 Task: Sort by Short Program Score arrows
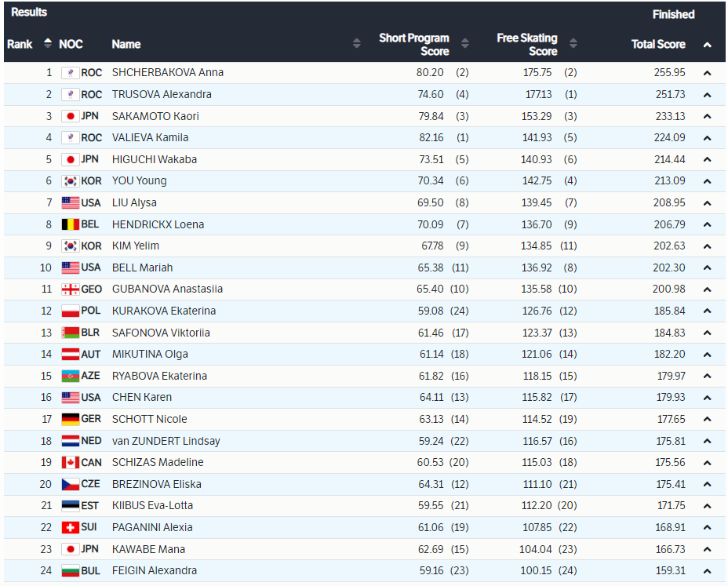click(465, 44)
